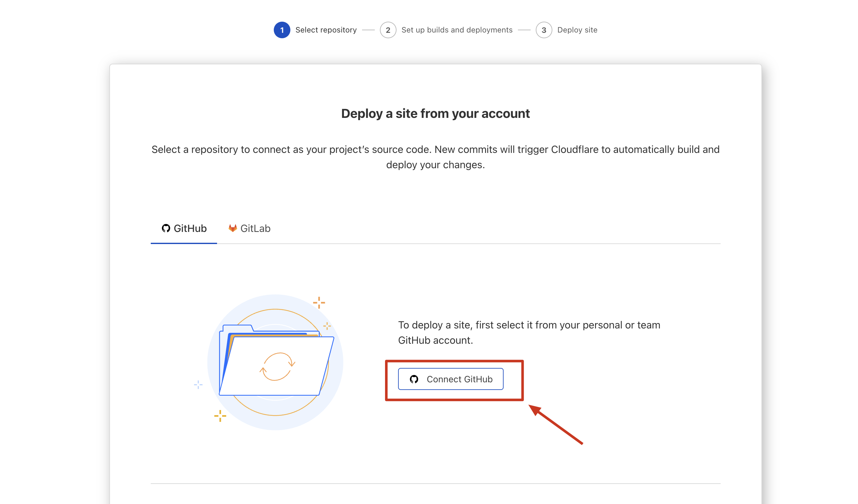The image size is (858, 504).
Task: Click yellow sparkle below folder illustration
Action: [220, 415]
